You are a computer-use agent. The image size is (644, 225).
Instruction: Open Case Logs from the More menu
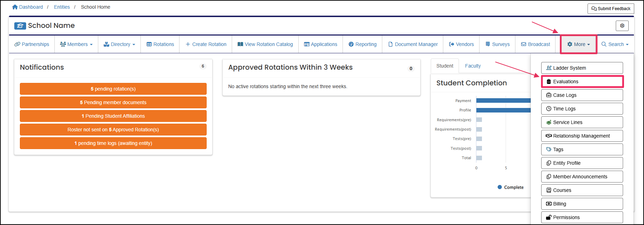pyautogui.click(x=582, y=95)
